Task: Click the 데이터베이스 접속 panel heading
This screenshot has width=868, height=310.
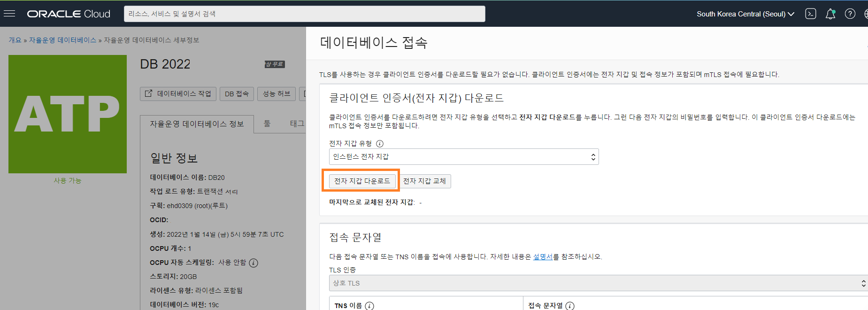Action: (x=374, y=43)
